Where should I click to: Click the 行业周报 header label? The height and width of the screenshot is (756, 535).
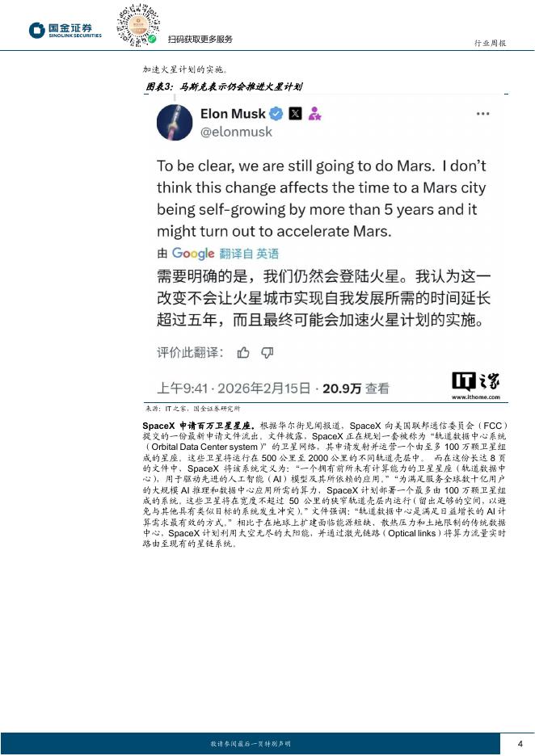(x=490, y=43)
